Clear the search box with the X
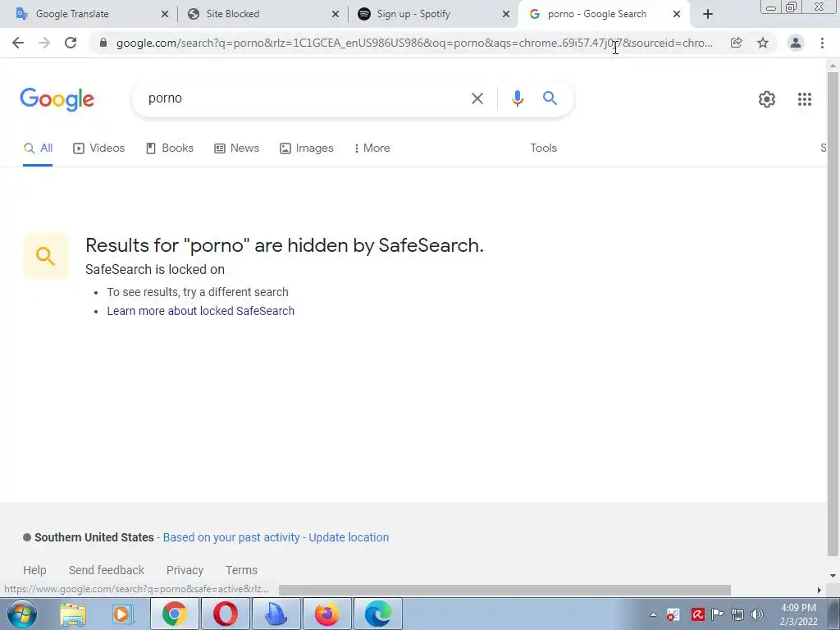Viewport: 840px width, 630px height. [x=477, y=98]
